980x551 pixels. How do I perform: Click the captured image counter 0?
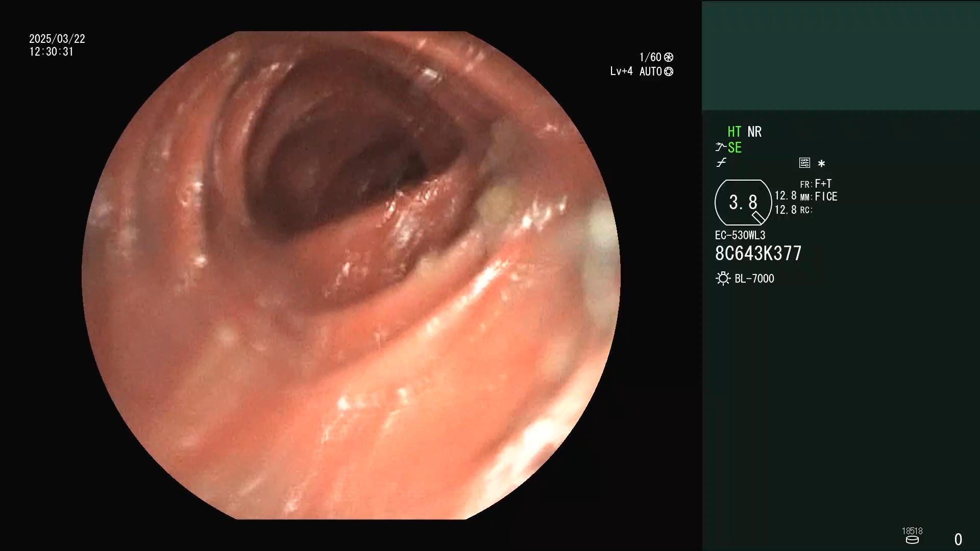point(958,539)
